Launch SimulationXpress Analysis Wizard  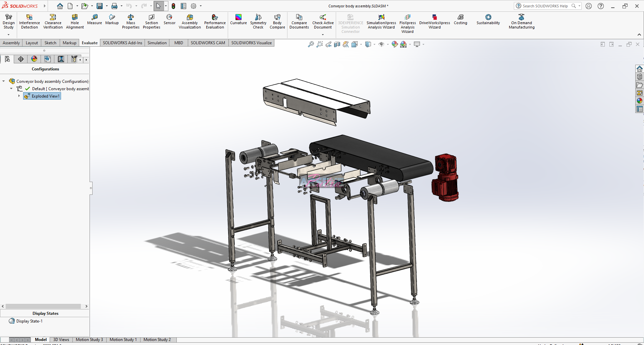click(381, 21)
